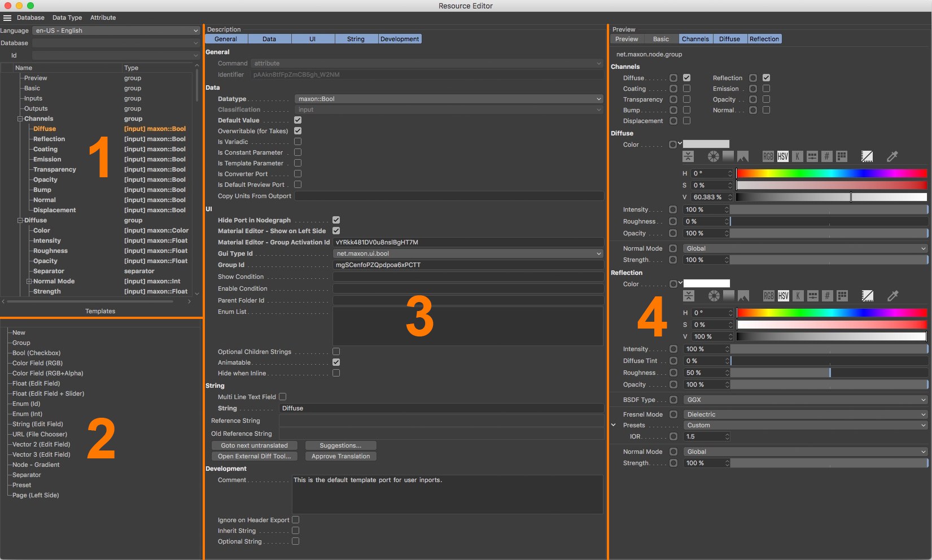Click the hex mode icon in Diffuse
Viewport: 932px width, 560px height.
827,156
